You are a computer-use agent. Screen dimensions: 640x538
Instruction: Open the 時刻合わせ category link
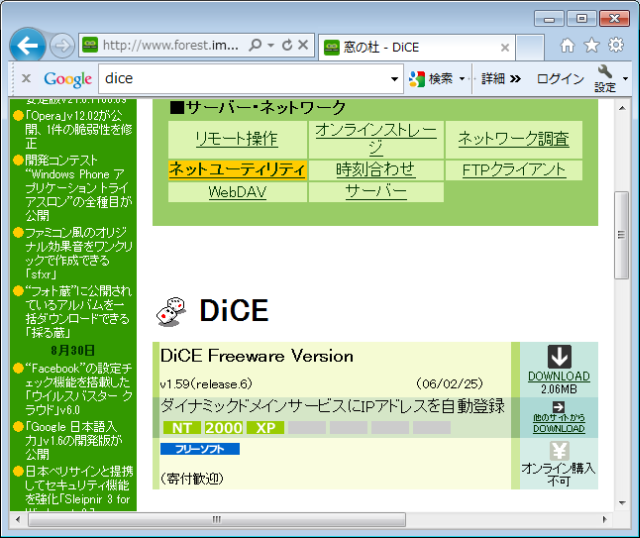(376, 169)
